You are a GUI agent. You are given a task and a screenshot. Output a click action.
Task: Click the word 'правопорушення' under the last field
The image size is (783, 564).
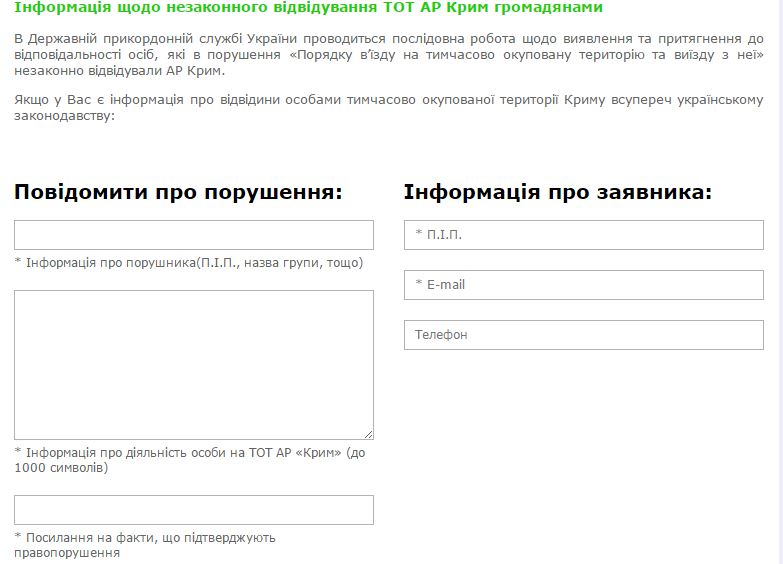67,553
